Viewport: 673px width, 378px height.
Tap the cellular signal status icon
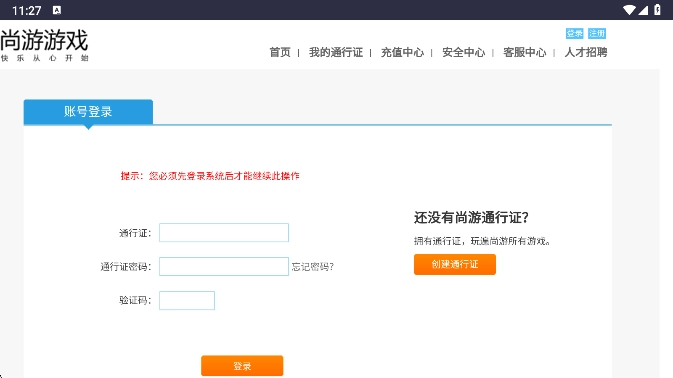(x=643, y=10)
